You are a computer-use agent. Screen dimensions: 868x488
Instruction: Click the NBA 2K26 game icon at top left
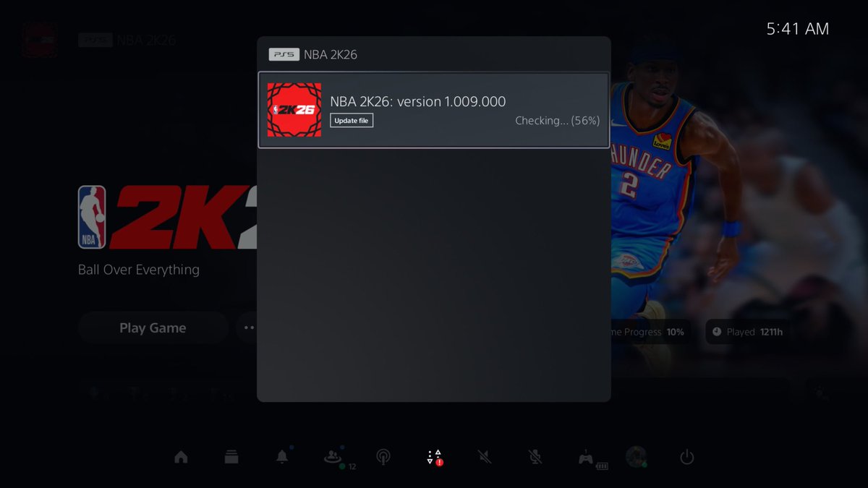coord(40,40)
